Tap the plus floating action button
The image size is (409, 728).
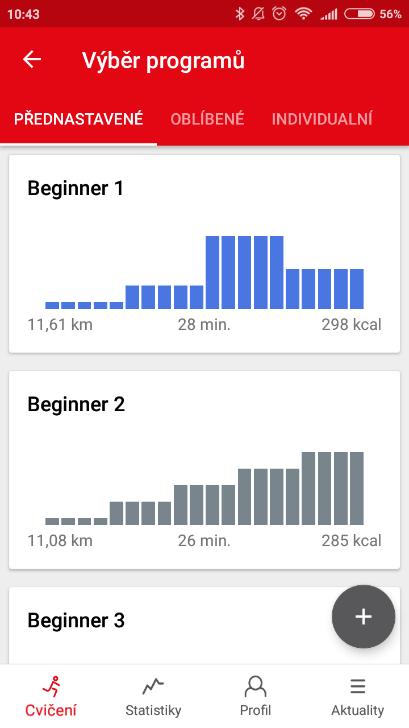(x=364, y=617)
